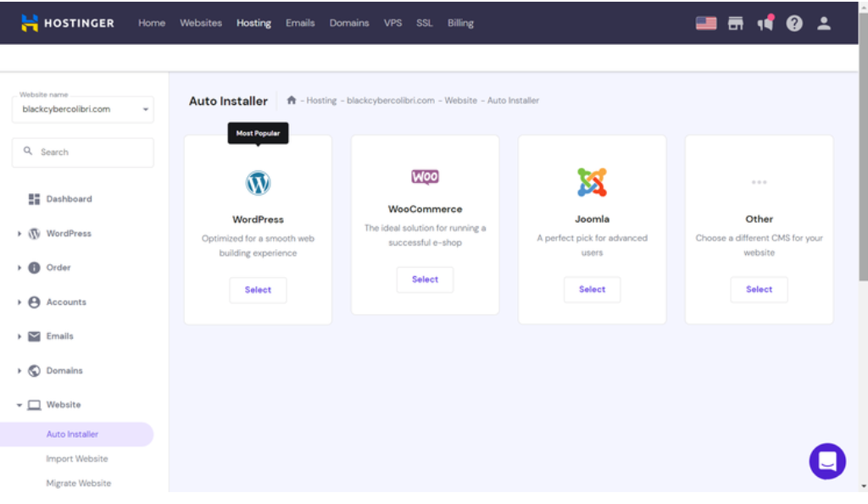Click the WooCommerce logo on the card

[x=426, y=177]
